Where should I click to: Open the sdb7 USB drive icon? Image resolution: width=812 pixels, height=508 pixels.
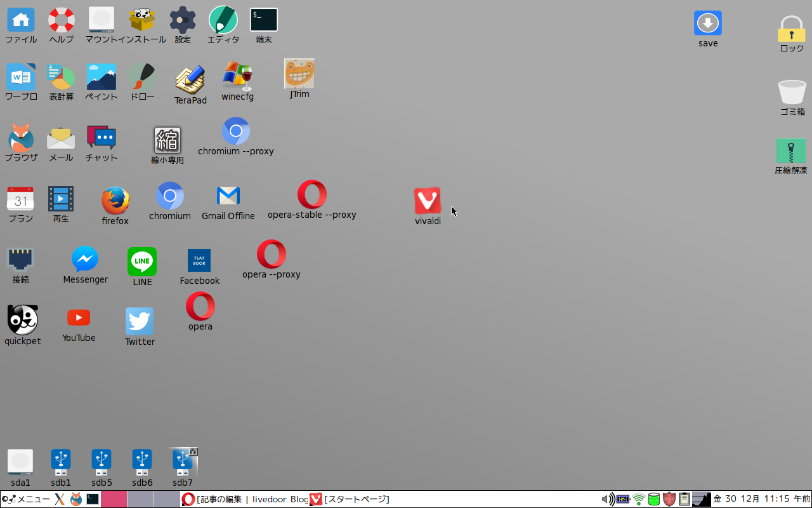point(183,462)
